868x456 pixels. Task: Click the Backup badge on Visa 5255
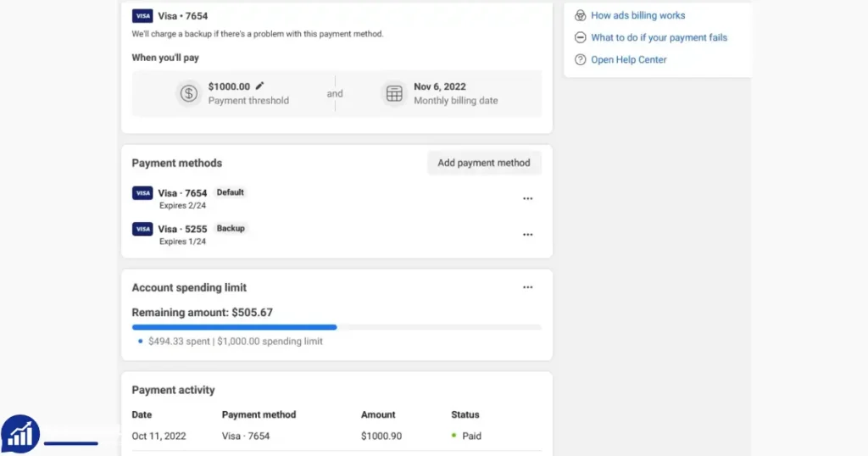pos(231,228)
